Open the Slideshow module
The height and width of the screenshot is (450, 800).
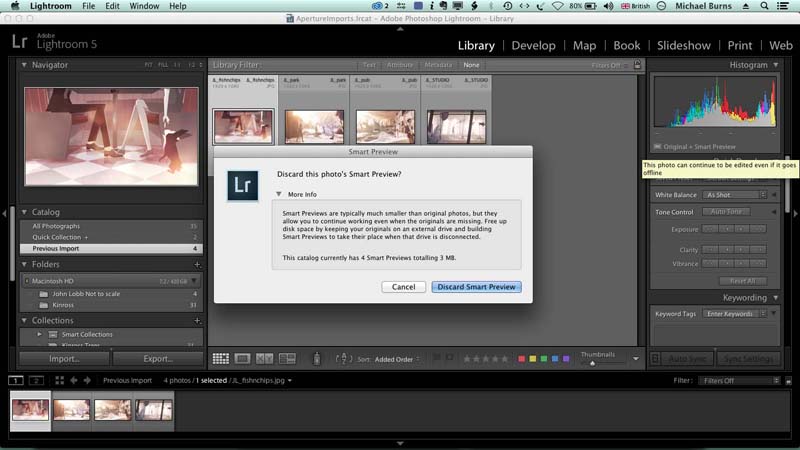click(684, 45)
